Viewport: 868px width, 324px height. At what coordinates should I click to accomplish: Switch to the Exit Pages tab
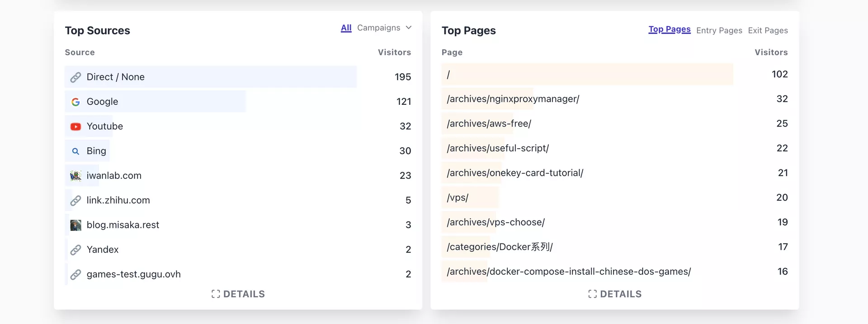pos(768,30)
